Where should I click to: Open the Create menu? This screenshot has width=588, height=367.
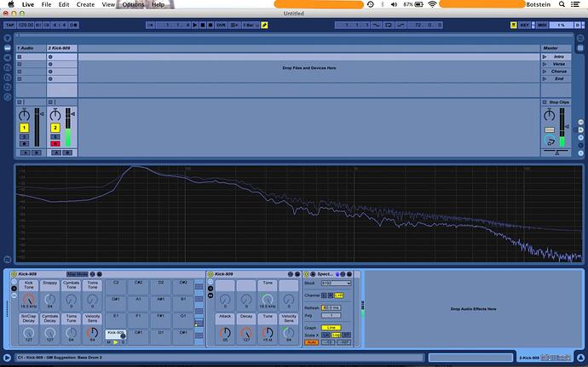85,4
